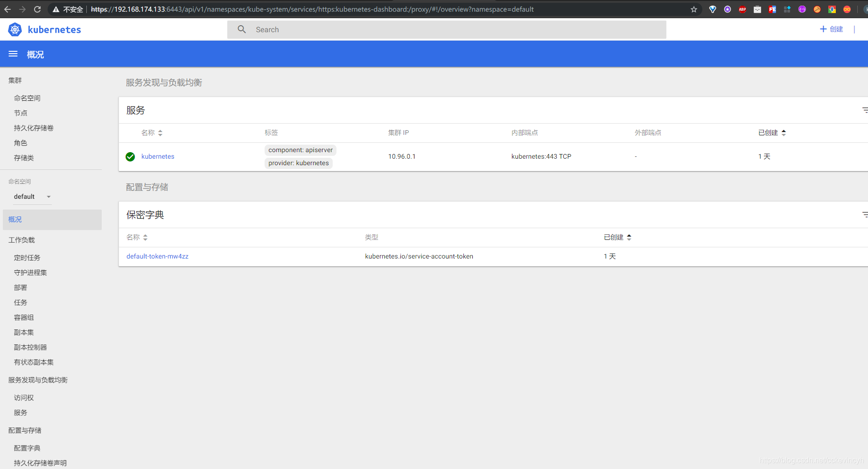Click internal endpoint kubernetes:443 TCP
Viewport: 868px width, 469px height.
(x=541, y=156)
